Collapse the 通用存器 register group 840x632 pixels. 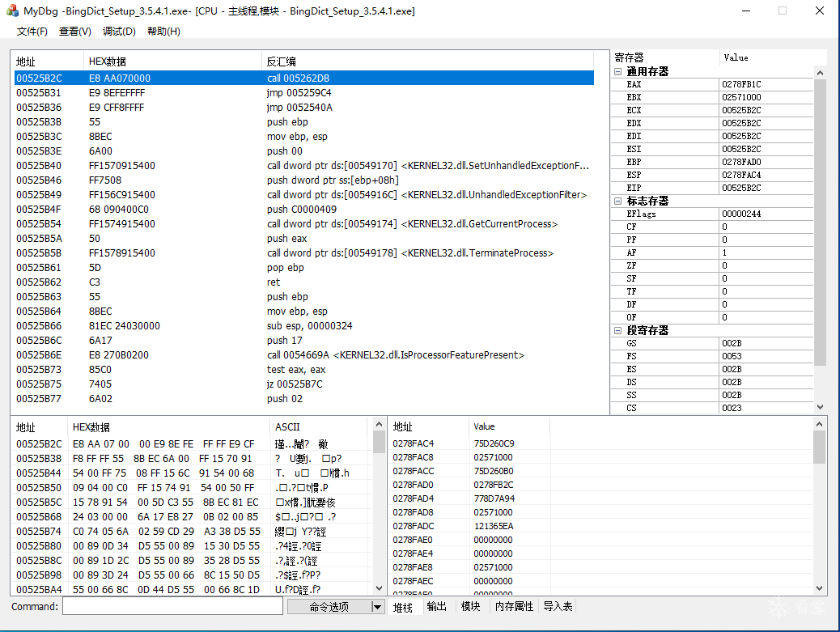(x=617, y=71)
